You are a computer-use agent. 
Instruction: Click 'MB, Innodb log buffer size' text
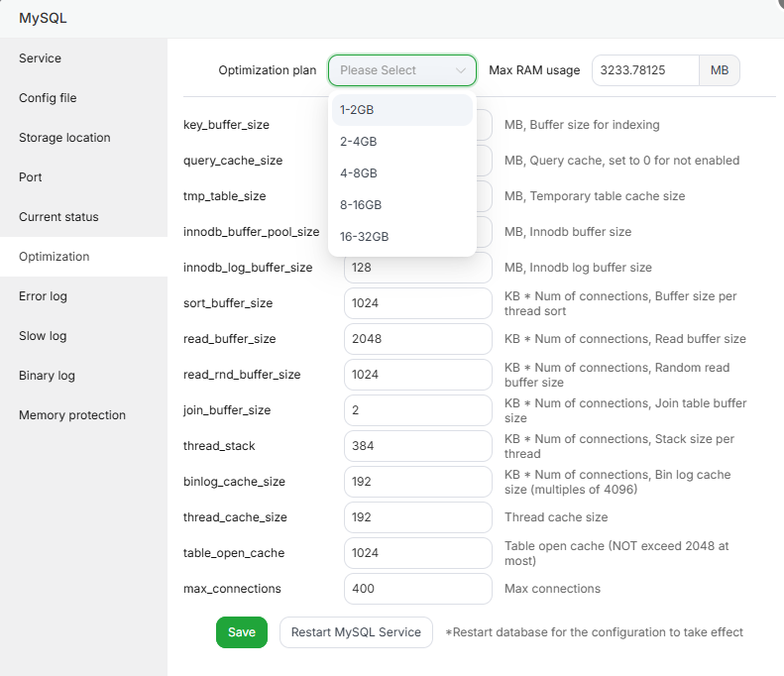pyautogui.click(x=578, y=268)
